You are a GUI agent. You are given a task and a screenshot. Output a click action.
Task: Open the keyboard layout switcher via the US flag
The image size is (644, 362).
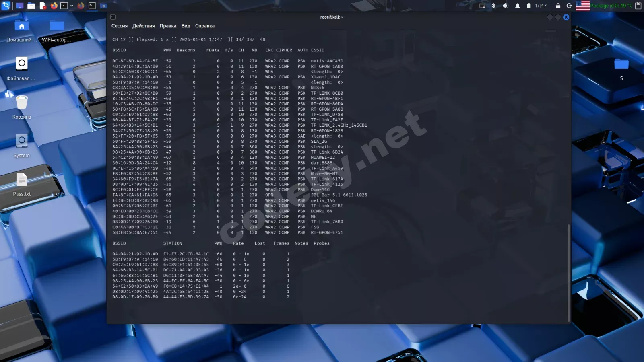[x=582, y=6]
